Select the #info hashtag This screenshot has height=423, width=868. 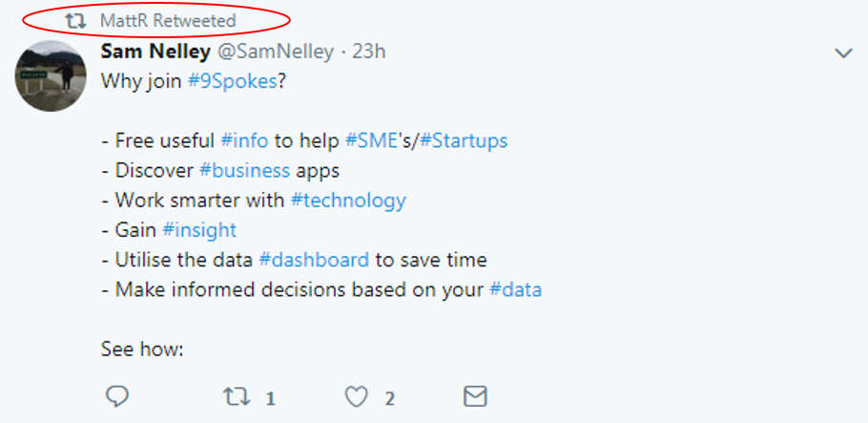[x=244, y=140]
